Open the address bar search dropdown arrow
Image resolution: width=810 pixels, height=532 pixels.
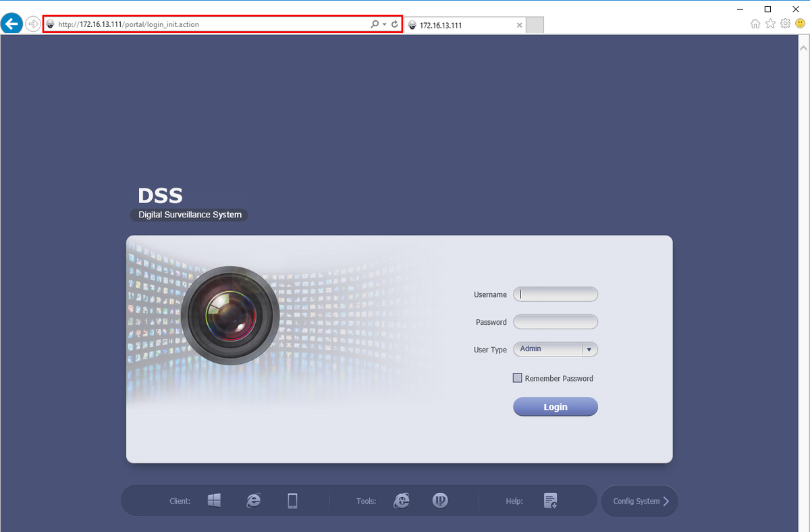coord(385,24)
